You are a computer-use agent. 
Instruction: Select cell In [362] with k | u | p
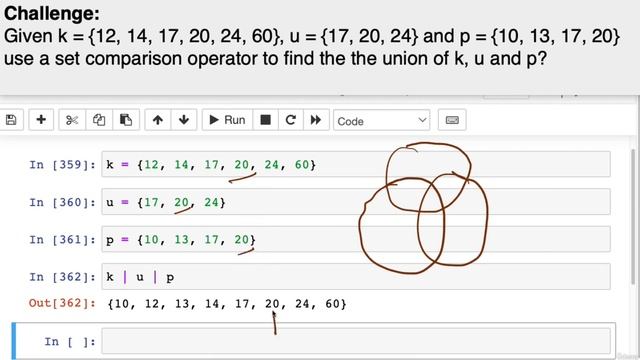click(x=356, y=277)
